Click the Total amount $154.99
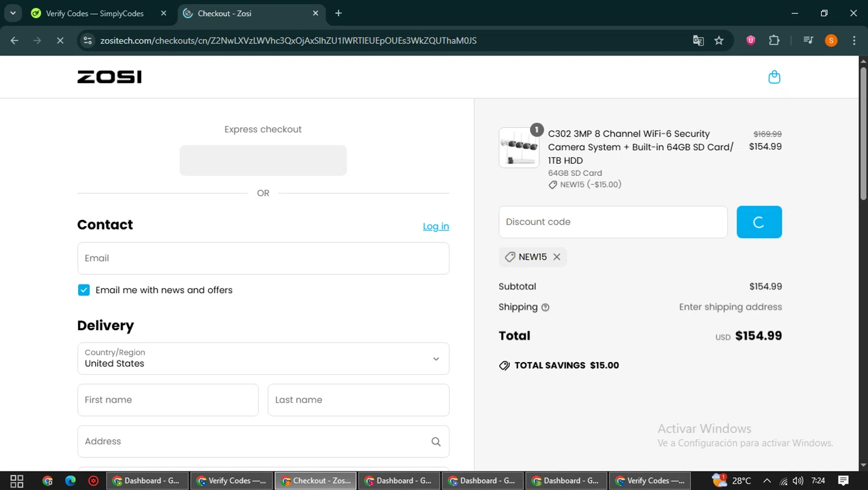Viewport: 868px width, 490px height. coord(758,336)
